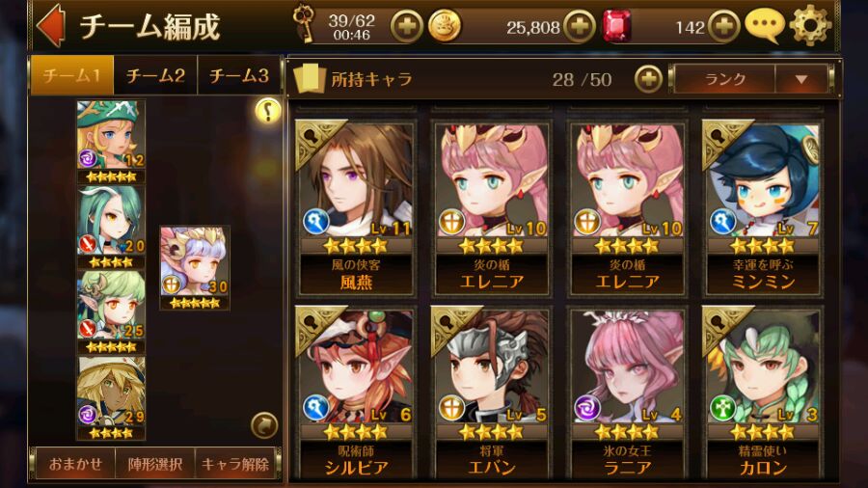The height and width of the screenshot is (488, 868).
Task: Open the chat speech bubble
Action: coord(765,25)
